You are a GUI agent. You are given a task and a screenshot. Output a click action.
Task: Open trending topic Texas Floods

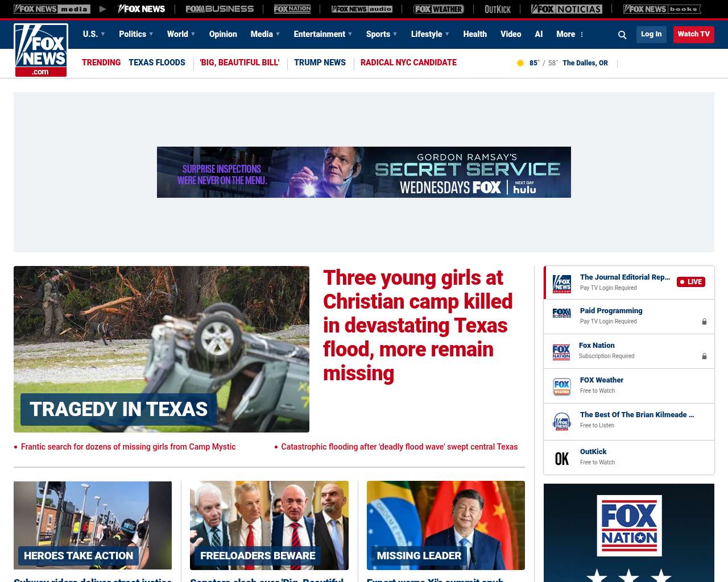point(157,63)
